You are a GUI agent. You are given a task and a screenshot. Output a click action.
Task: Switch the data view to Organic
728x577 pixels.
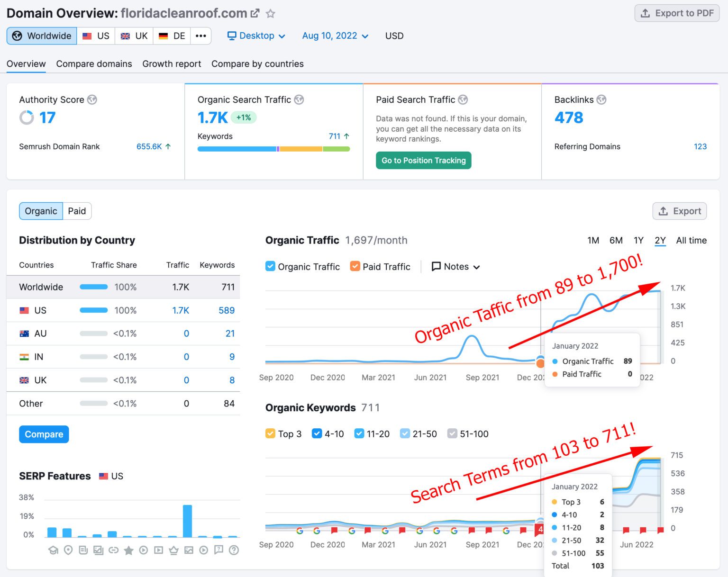point(41,211)
